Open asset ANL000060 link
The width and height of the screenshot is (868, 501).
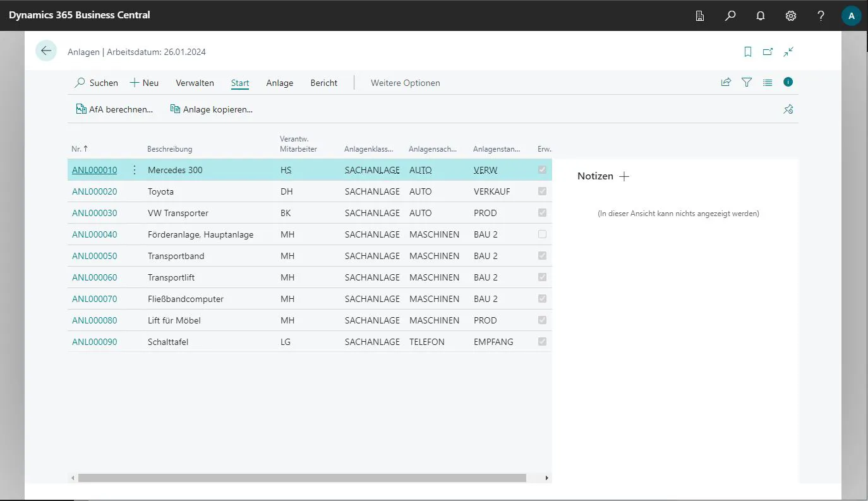coord(95,277)
